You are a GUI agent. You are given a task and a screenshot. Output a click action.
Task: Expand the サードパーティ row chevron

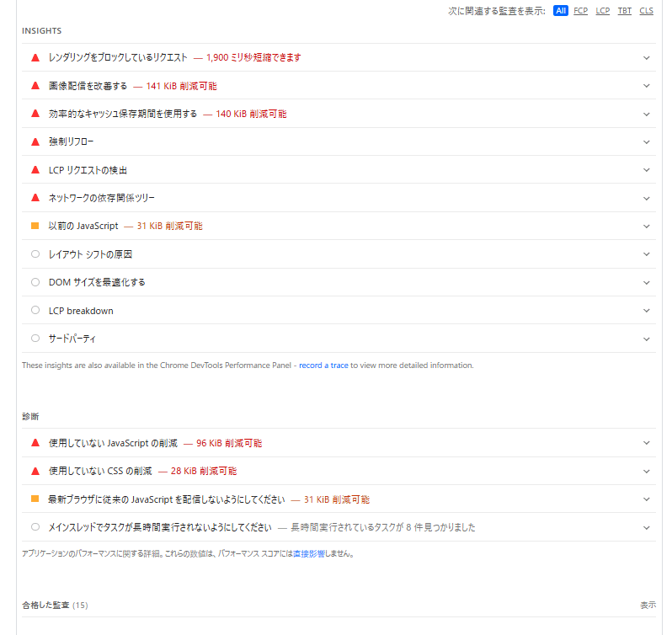[x=646, y=339]
